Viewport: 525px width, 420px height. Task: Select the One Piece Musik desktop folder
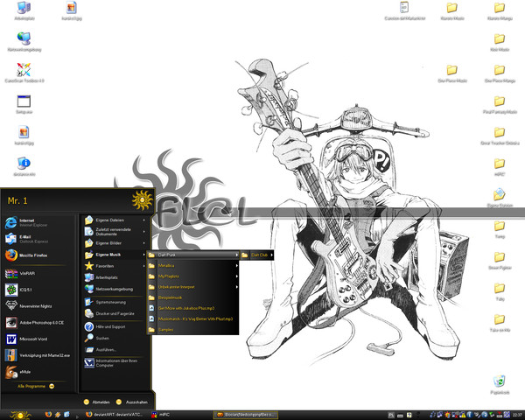click(452, 73)
